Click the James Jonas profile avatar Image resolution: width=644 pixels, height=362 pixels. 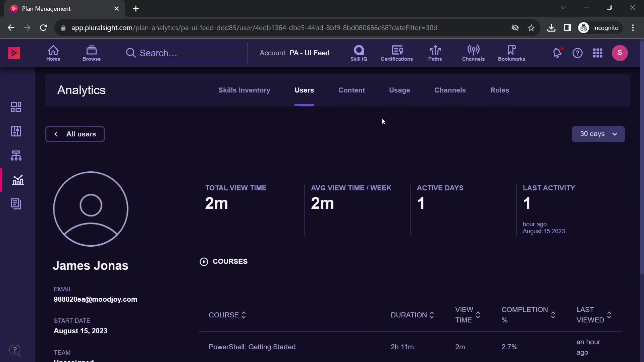click(x=91, y=209)
